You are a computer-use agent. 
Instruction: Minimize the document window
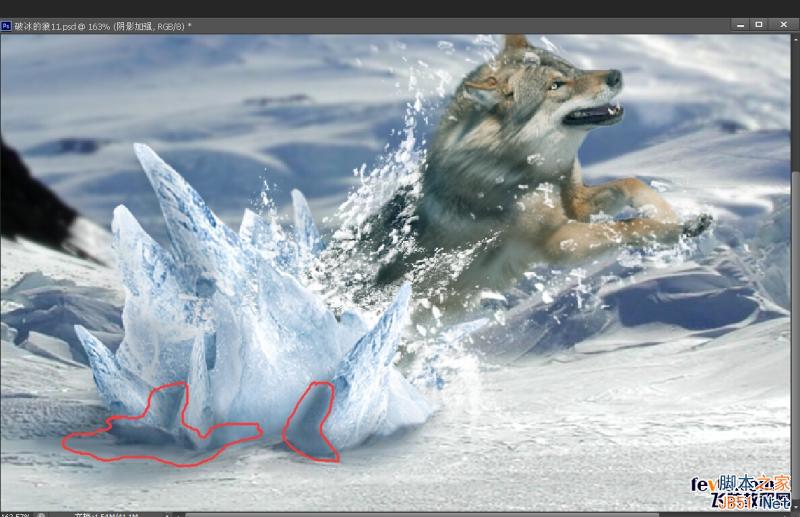click(x=740, y=24)
